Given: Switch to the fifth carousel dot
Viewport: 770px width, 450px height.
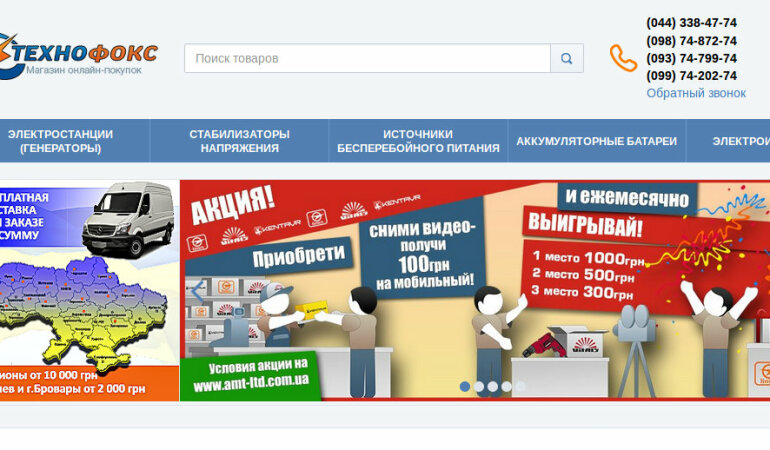Looking at the screenshot, I should click(x=520, y=387).
